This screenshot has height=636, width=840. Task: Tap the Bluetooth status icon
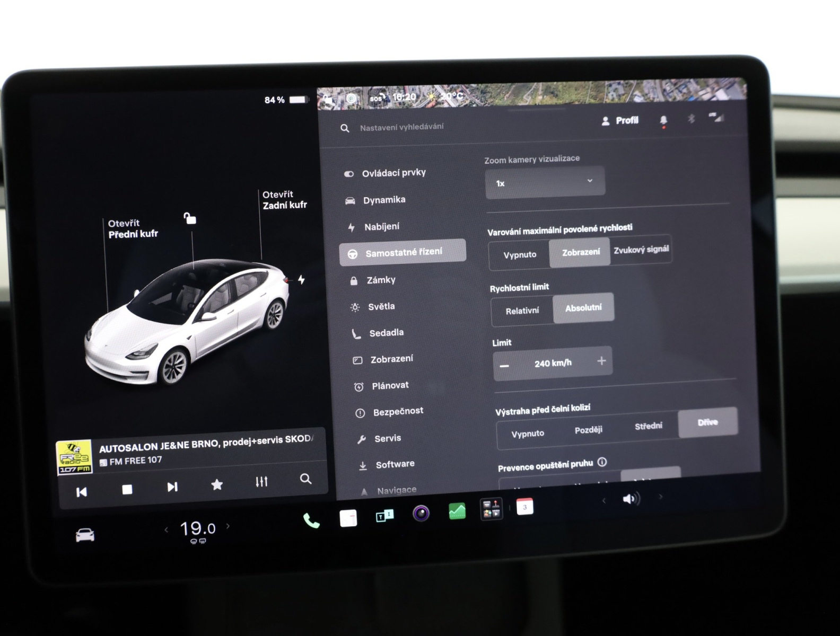pyautogui.click(x=691, y=119)
